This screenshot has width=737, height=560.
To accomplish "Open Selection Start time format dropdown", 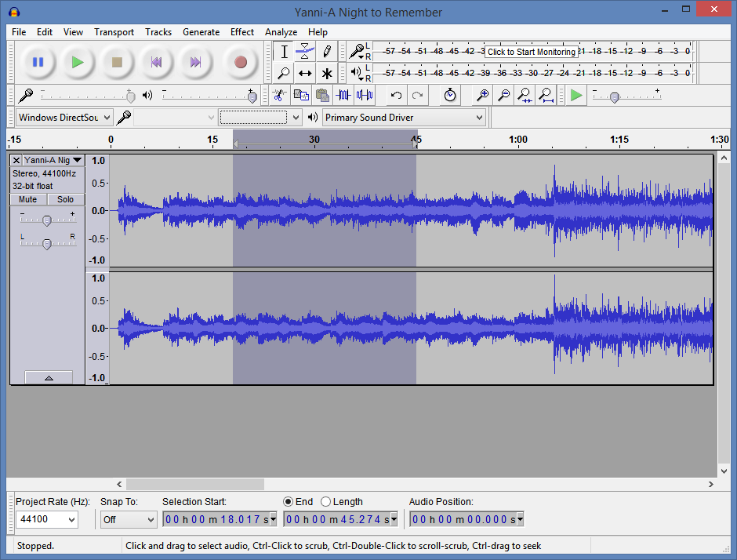I will (273, 519).
